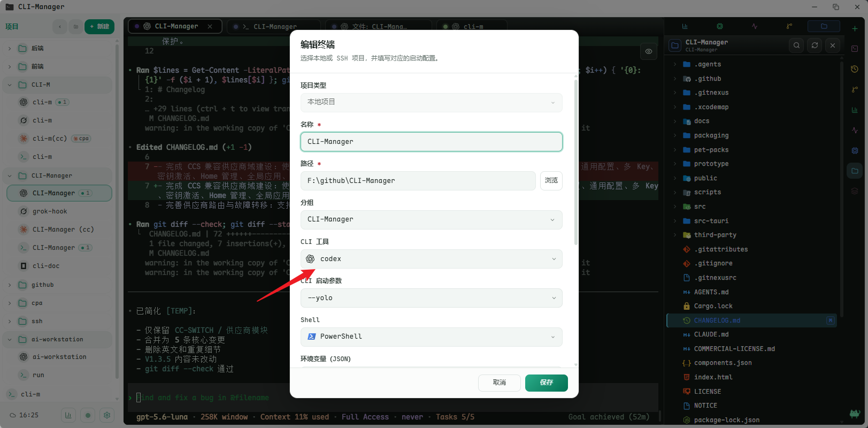Select the file explorer folder tab

point(824,26)
